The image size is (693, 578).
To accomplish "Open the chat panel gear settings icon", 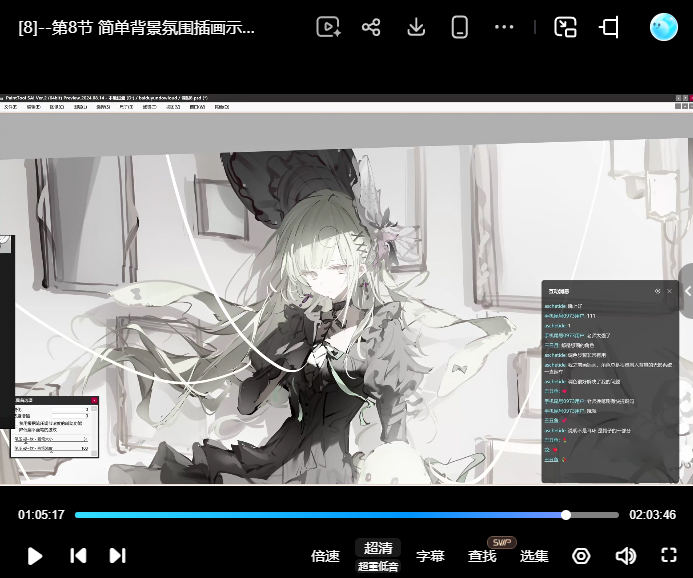I will 657,291.
